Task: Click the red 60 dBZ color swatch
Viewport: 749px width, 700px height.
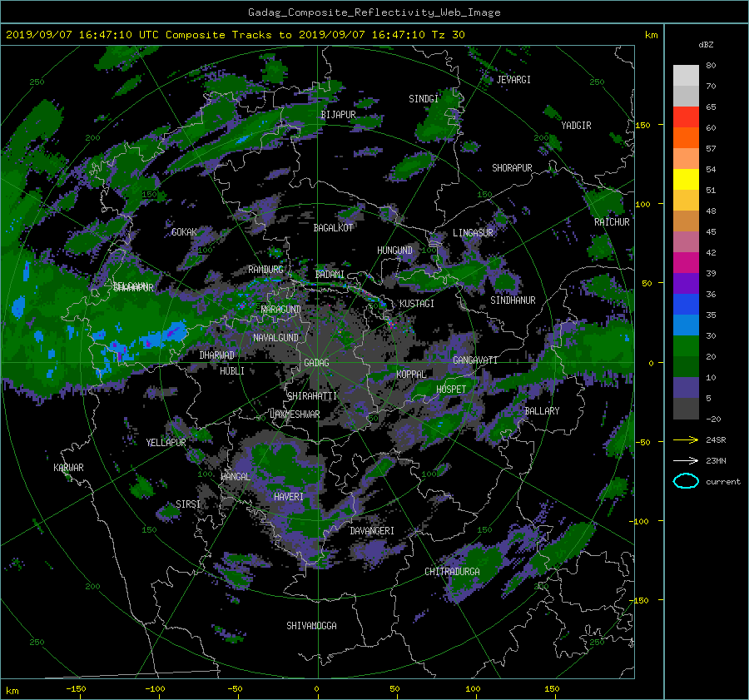Action: coord(686,117)
